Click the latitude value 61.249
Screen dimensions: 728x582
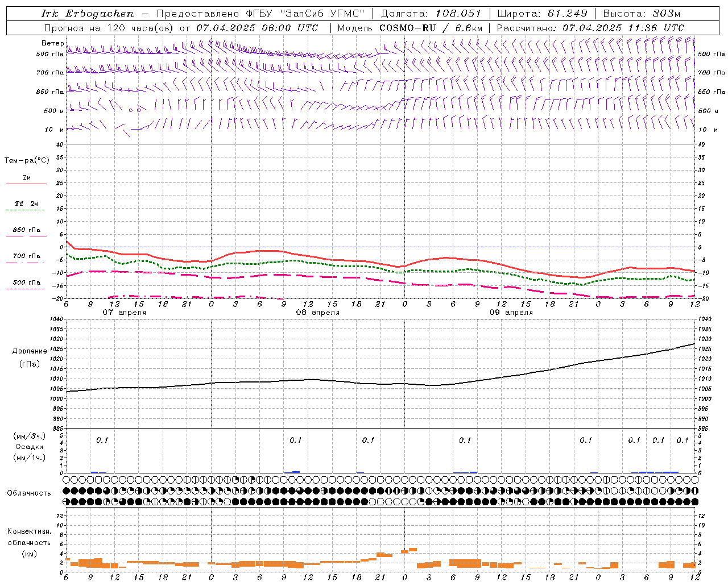567,14
